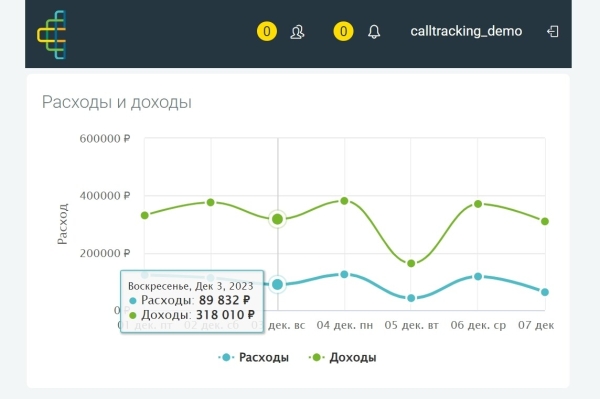Click the y-axis value '600000 ₽'
600x399 pixels.
coord(105,138)
